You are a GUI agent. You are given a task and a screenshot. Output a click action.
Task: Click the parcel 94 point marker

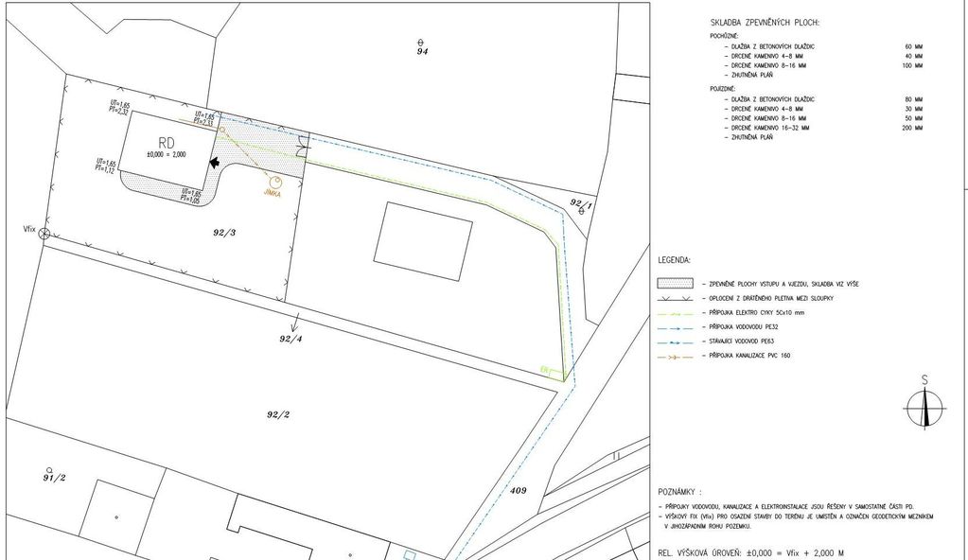click(421, 43)
